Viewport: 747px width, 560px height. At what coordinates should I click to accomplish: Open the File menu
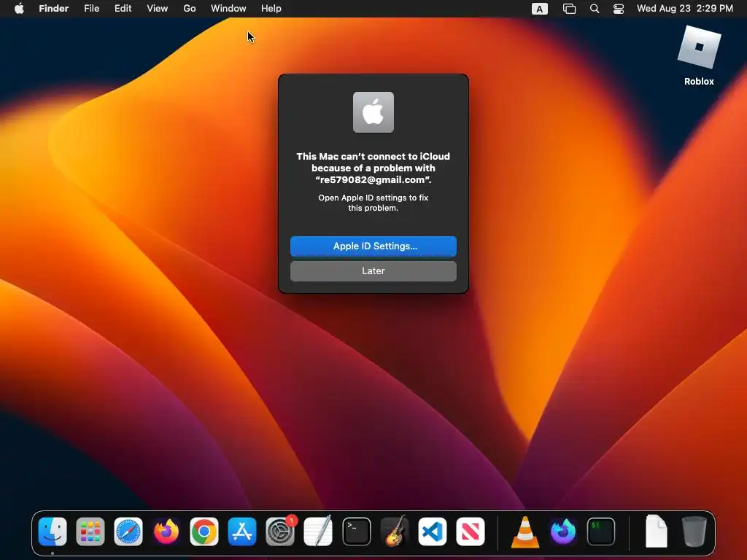coord(91,9)
